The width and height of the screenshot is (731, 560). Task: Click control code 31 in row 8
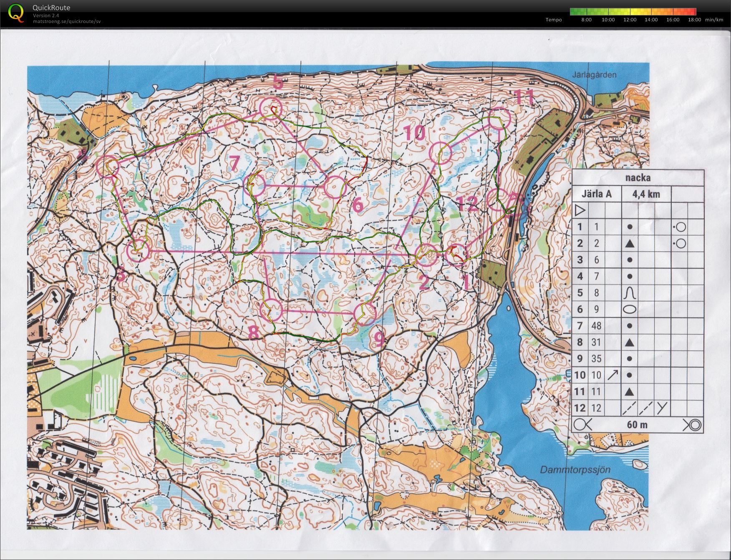[x=596, y=342]
